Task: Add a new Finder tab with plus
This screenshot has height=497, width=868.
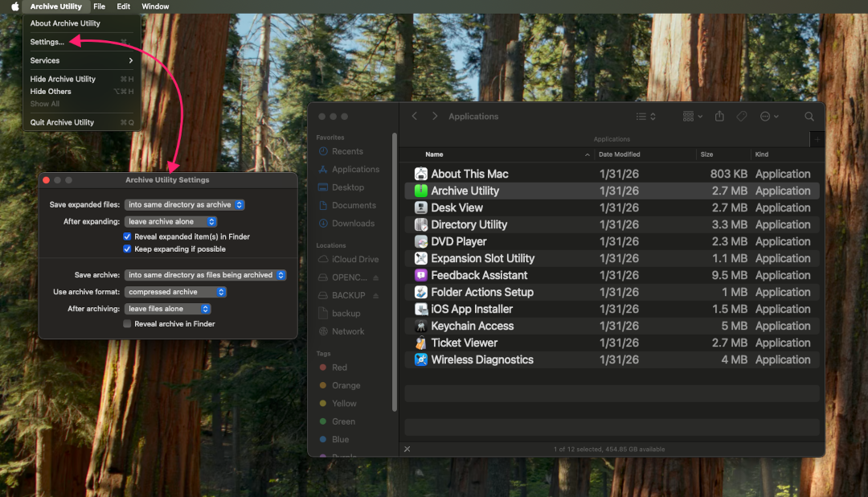Action: tap(817, 139)
